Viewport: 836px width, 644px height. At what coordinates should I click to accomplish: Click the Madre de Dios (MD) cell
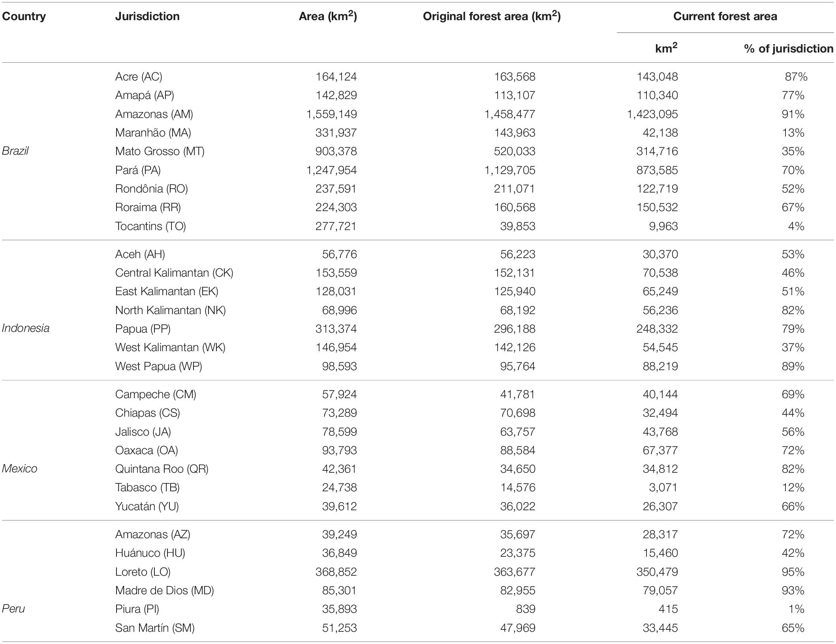click(164, 590)
